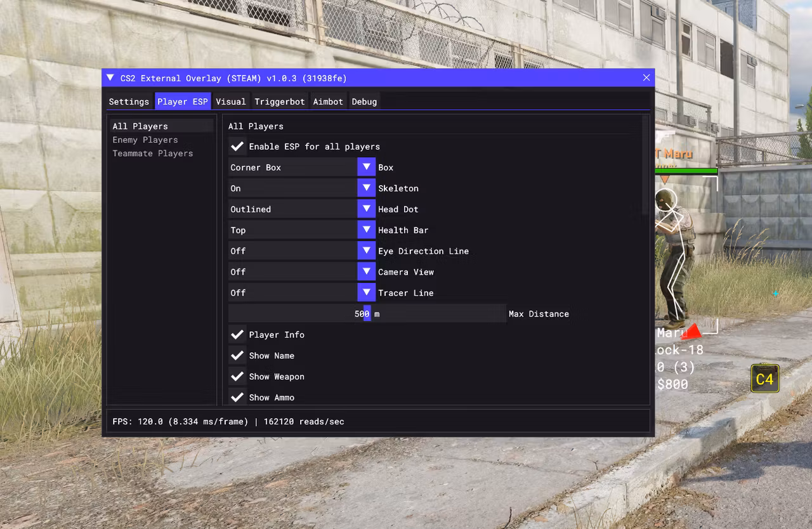Expand the Tracer Line dropdown

pos(302,293)
